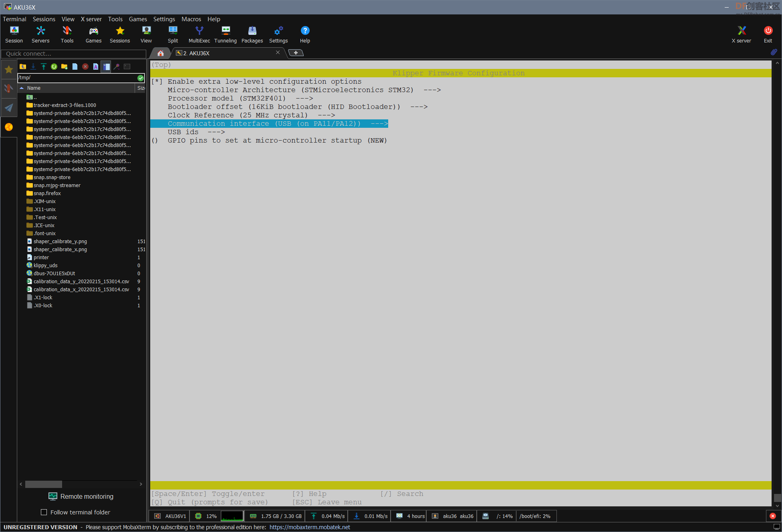Click the red close icon in status bar
782x532 pixels.
(x=773, y=516)
